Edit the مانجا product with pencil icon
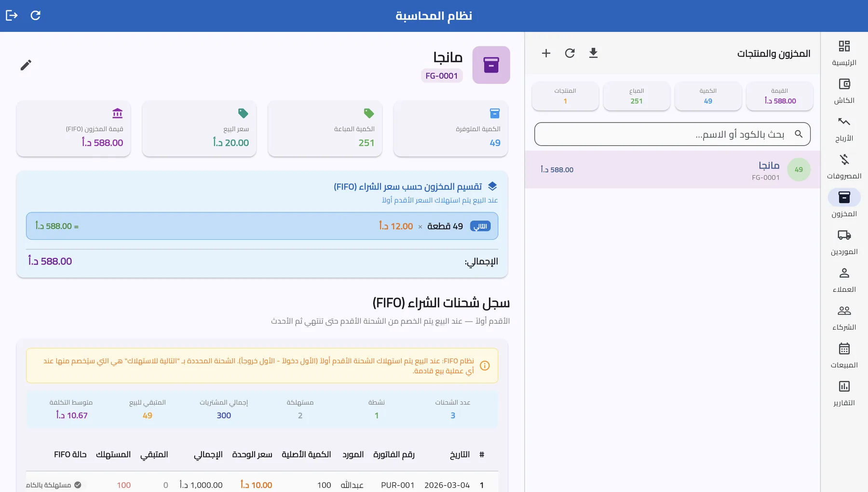Viewport: 868px width, 492px height. (x=26, y=65)
